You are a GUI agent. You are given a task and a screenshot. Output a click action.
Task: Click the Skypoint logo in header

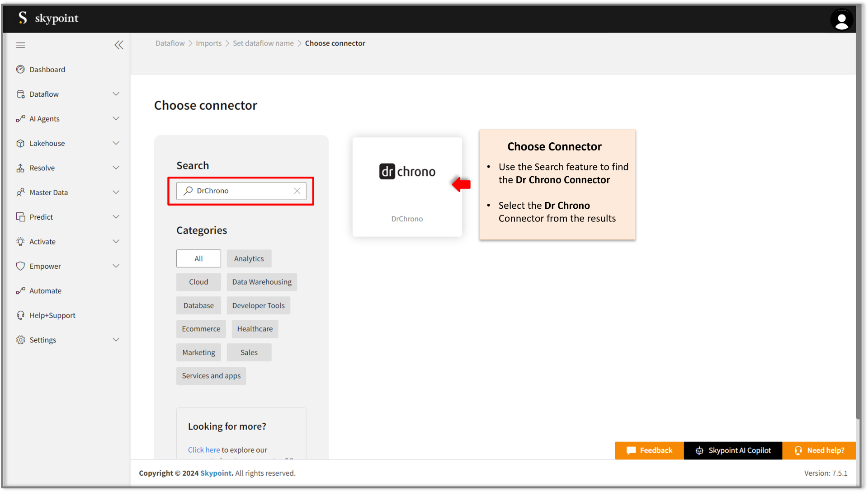[48, 18]
